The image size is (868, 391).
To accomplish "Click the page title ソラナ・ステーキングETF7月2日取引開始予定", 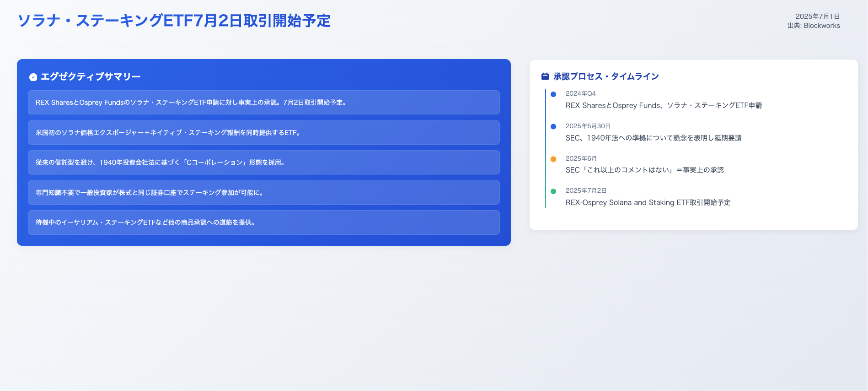I will click(174, 21).
